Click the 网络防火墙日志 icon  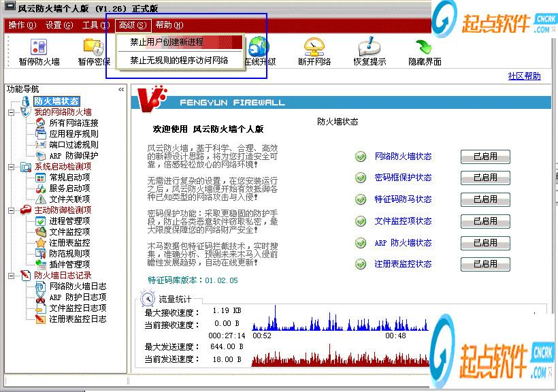40,287
